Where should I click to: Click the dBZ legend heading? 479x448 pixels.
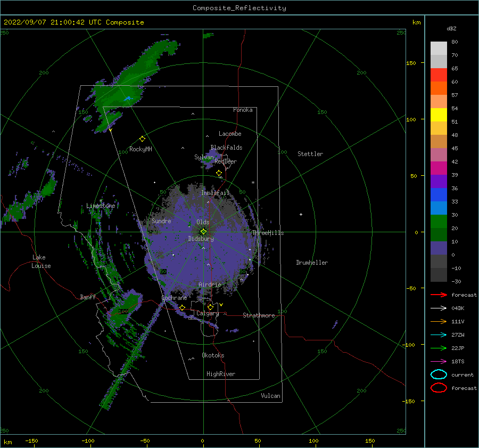pos(451,28)
